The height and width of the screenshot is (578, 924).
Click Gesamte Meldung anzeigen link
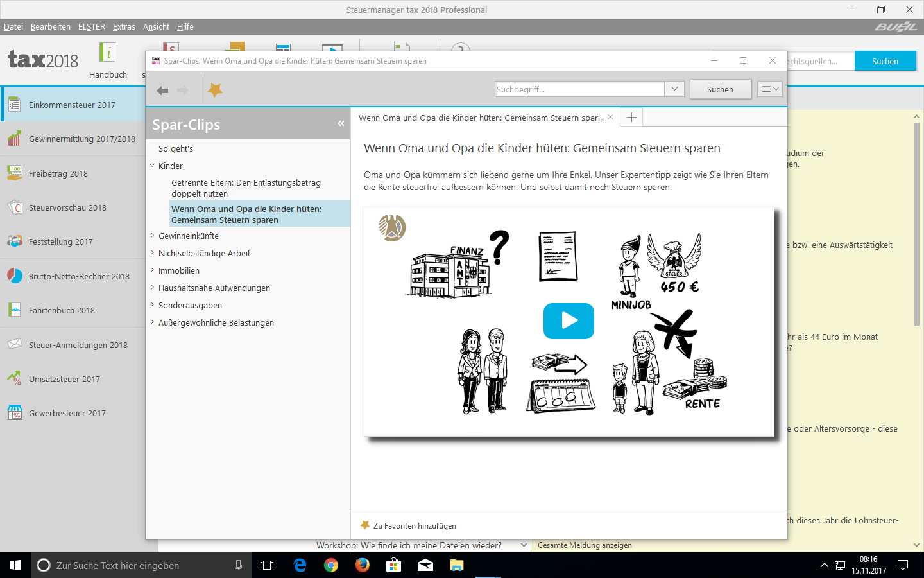pos(585,545)
